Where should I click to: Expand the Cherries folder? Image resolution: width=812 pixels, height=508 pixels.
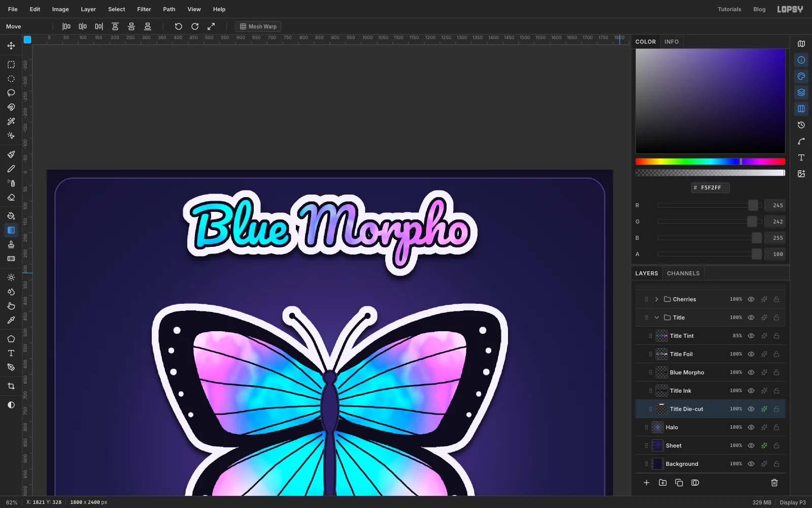657,299
